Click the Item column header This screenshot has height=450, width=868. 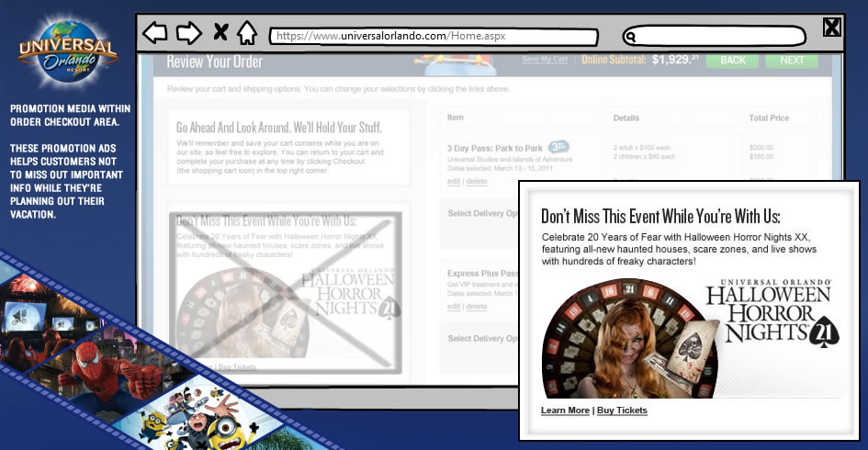455,118
